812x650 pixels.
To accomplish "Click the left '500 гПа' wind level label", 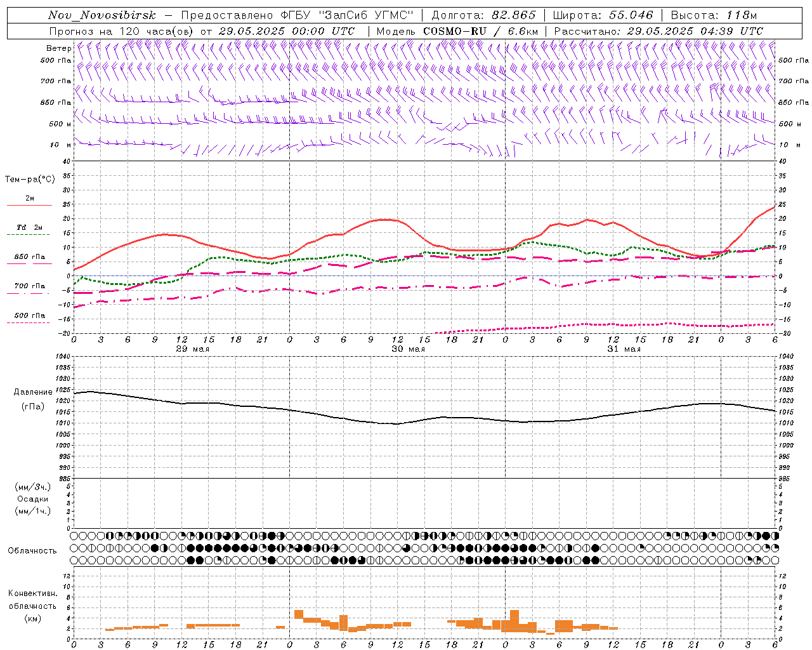I will tap(56, 60).
